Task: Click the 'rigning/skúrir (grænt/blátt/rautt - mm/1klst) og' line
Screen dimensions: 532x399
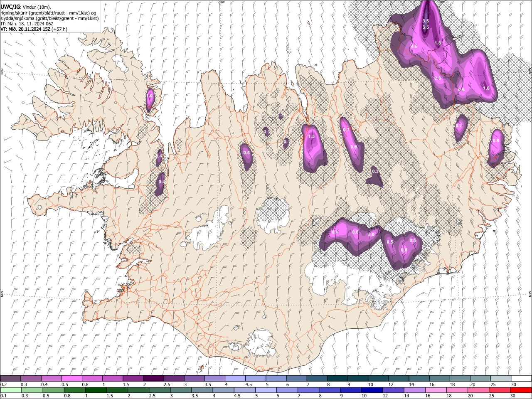Action: coord(48,12)
